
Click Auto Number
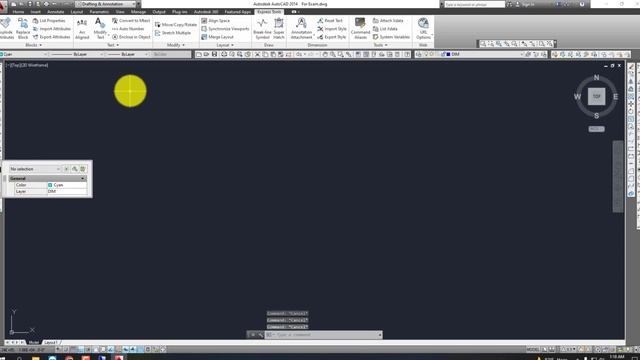click(128, 29)
